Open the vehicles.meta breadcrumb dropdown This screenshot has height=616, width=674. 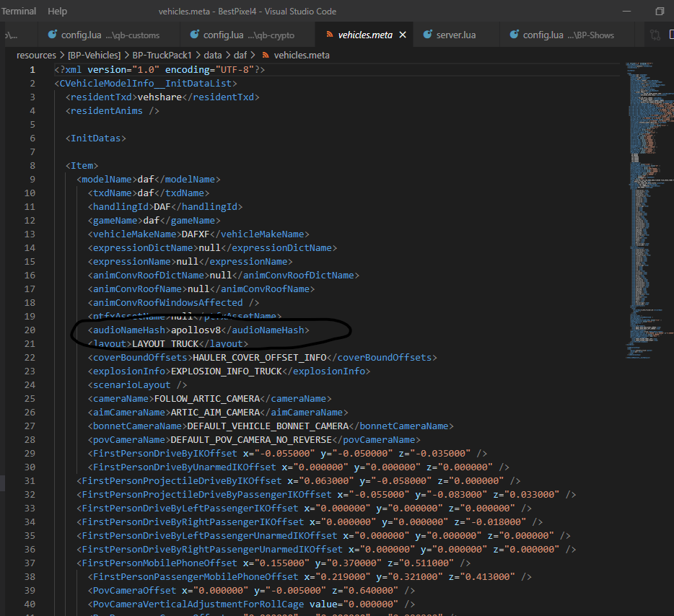click(x=302, y=56)
